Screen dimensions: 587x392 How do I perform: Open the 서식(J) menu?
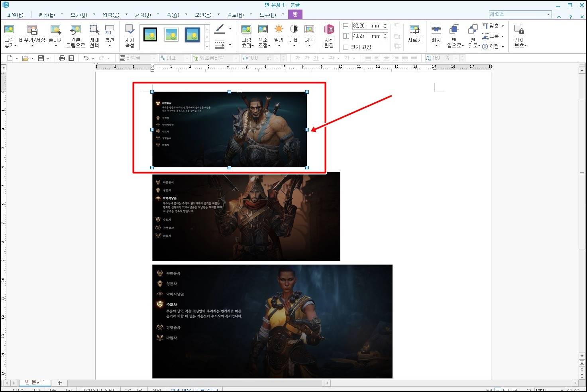[143, 15]
